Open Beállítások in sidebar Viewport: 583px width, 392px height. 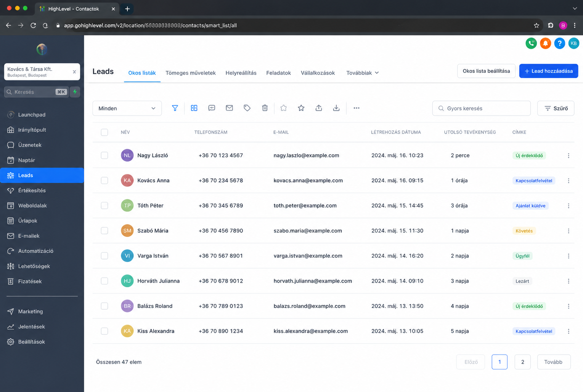click(x=42, y=342)
